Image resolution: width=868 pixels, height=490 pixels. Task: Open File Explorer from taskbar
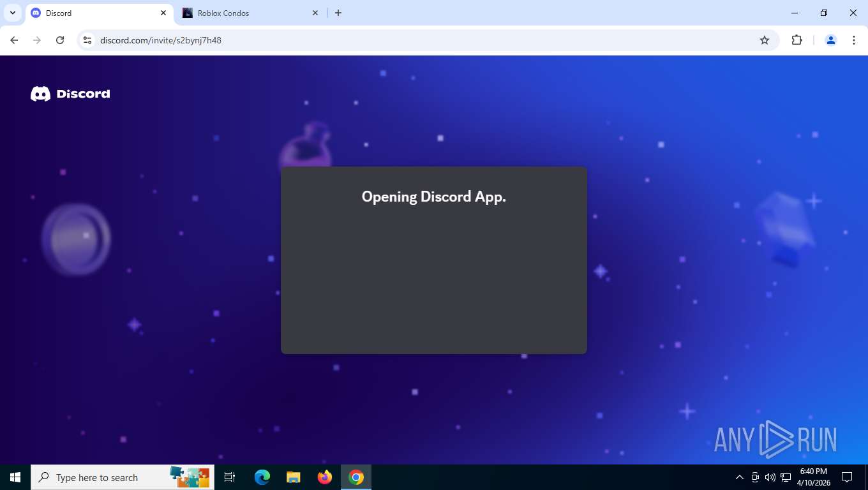294,477
